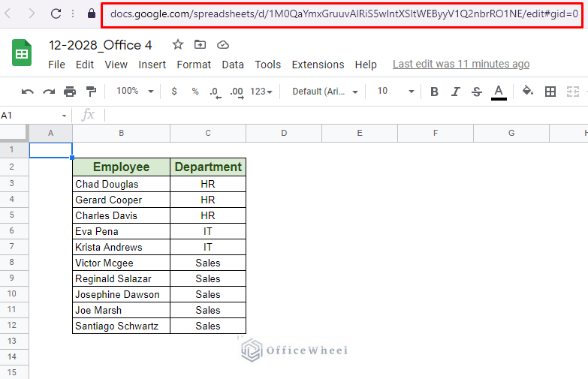Check cloud save status icon
Viewport: 588px width, 379px height.
[222, 45]
